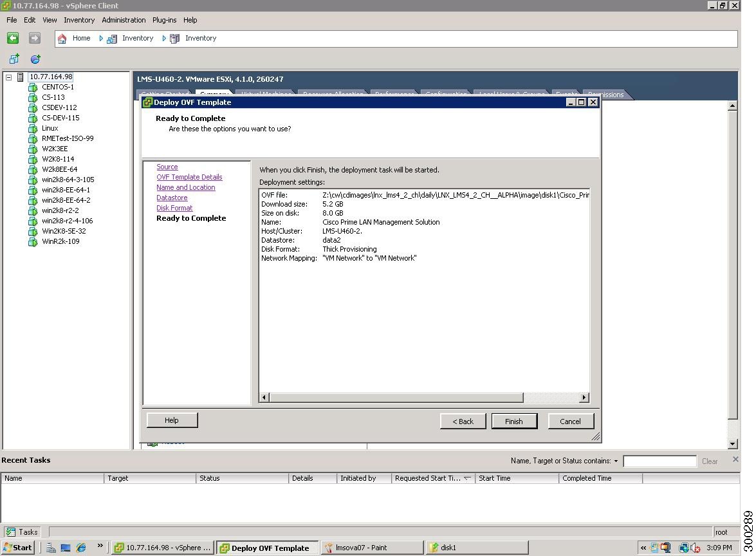Expand hidden quick launch icons chevron

click(100, 546)
